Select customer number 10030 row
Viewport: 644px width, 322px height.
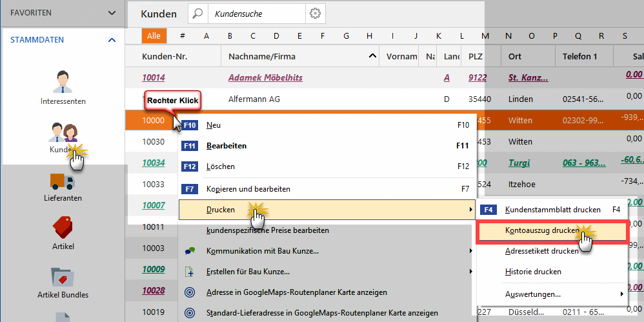(x=153, y=141)
